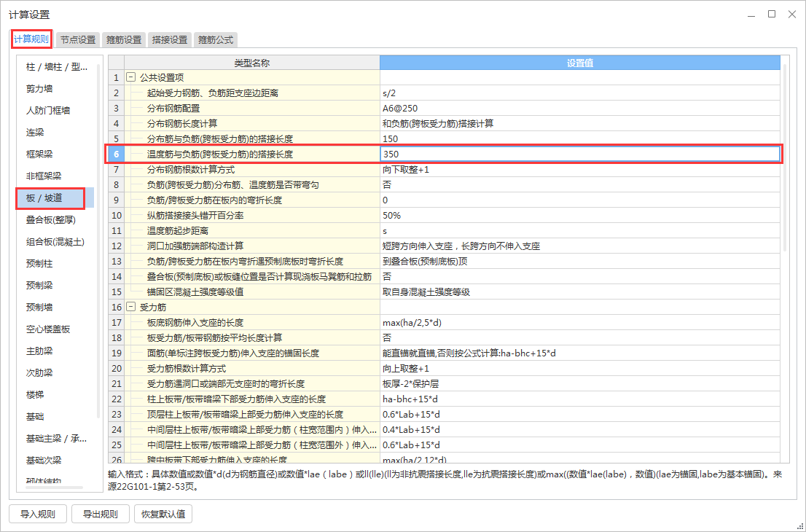This screenshot has height=532, width=806.
Task: Click the 向下取整+1 value in row 7
Action: [x=580, y=169]
